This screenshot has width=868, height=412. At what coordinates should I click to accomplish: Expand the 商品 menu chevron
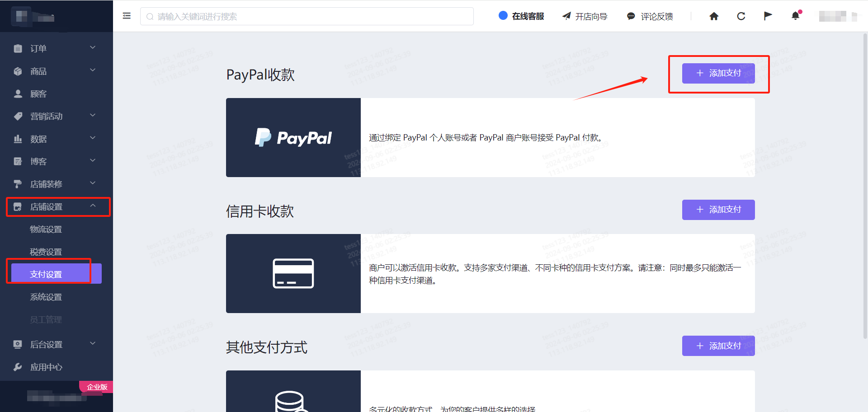point(93,70)
